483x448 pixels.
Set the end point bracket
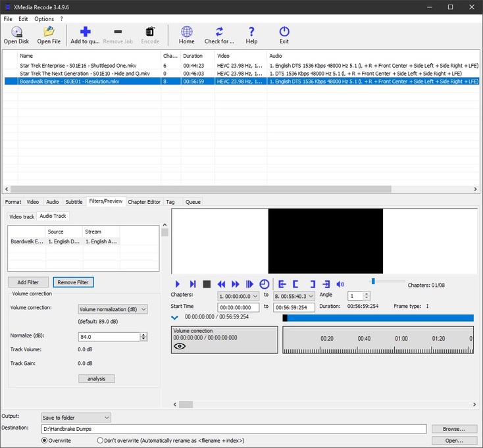pos(313,284)
